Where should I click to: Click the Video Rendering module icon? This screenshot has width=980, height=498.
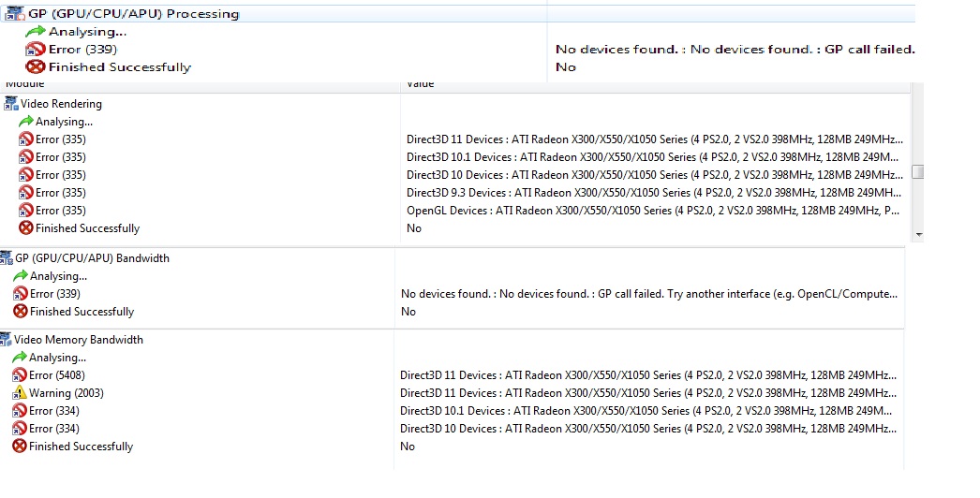[x=11, y=104]
